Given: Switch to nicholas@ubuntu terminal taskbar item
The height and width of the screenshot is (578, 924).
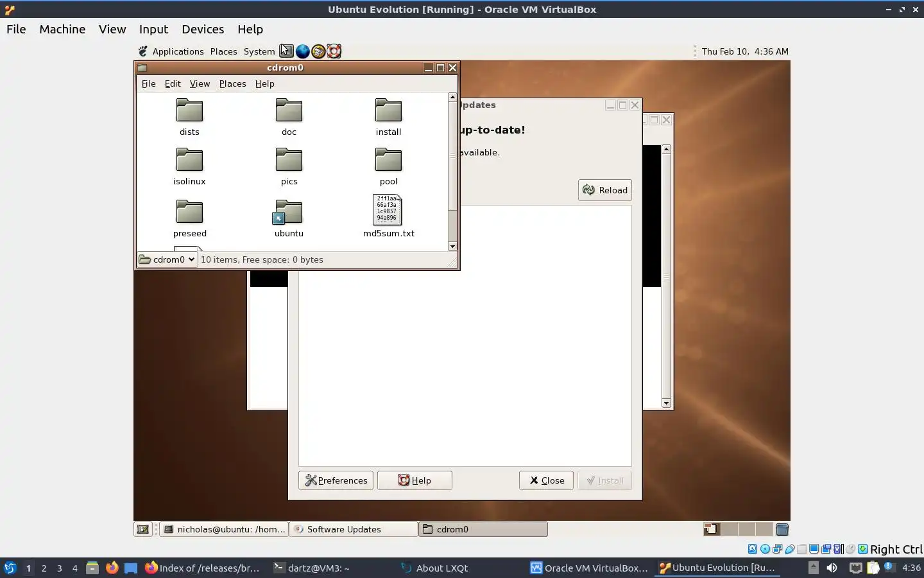Looking at the screenshot, I should [x=224, y=529].
